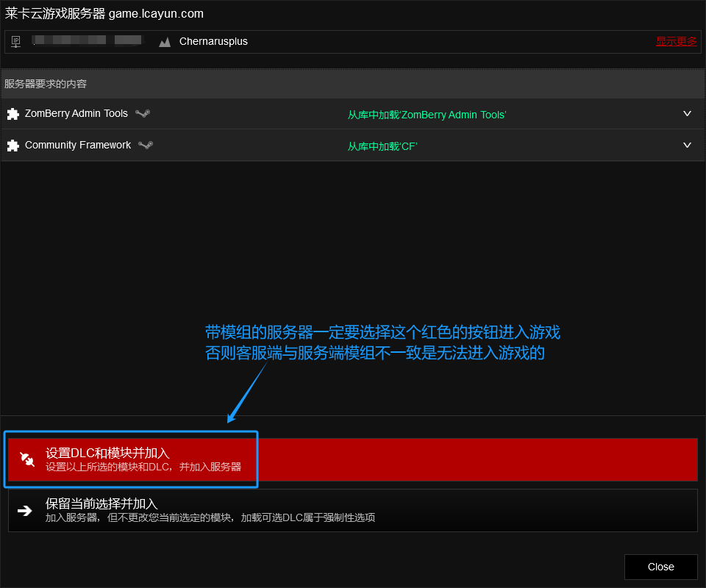Open the Steam icon next to Community Framework
This screenshot has height=588, width=706.
tap(146, 146)
